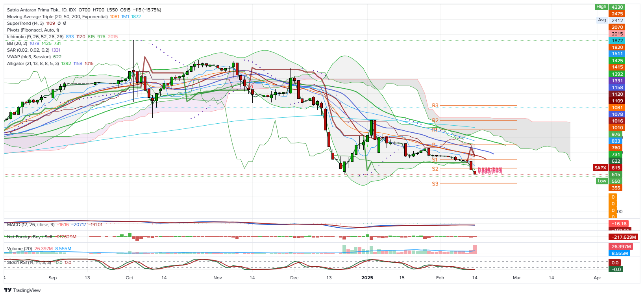Select the R2 pivot level label
The image size is (644, 297).
(x=435, y=121)
